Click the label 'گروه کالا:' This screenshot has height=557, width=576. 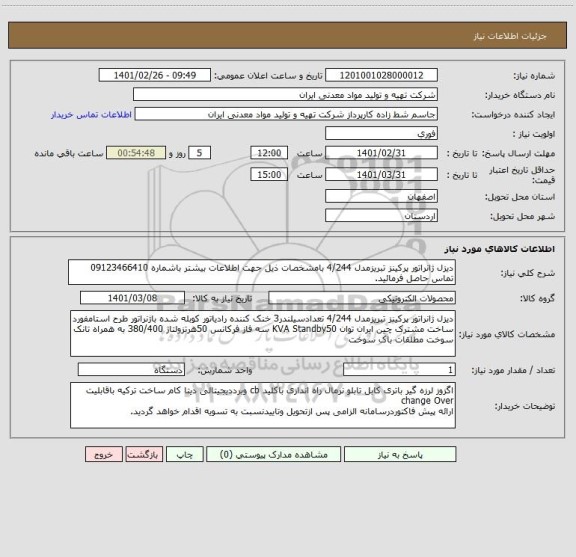click(537, 298)
